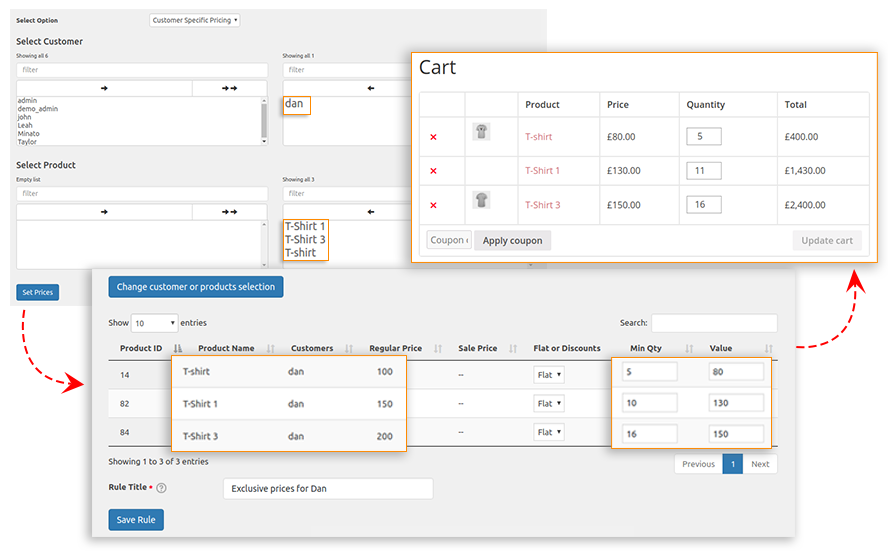Open Show entries count dropdown
Image resolution: width=888 pixels, height=557 pixels.
154,323
